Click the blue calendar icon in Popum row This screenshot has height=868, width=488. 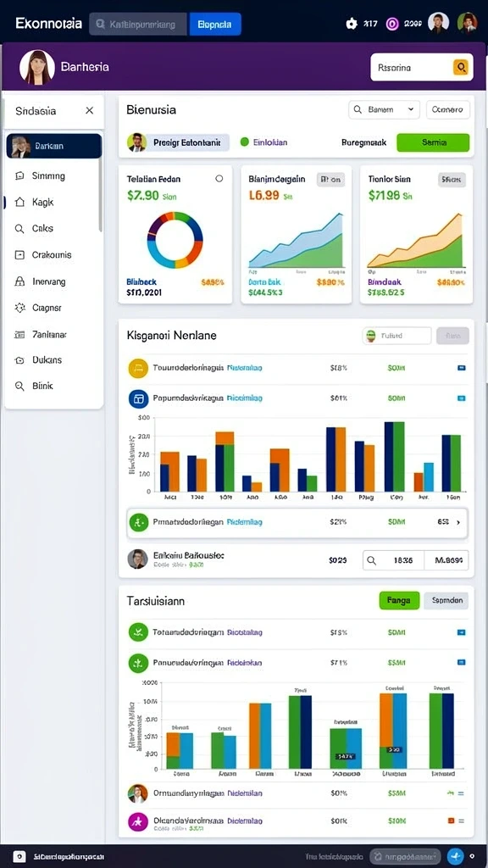click(x=138, y=398)
